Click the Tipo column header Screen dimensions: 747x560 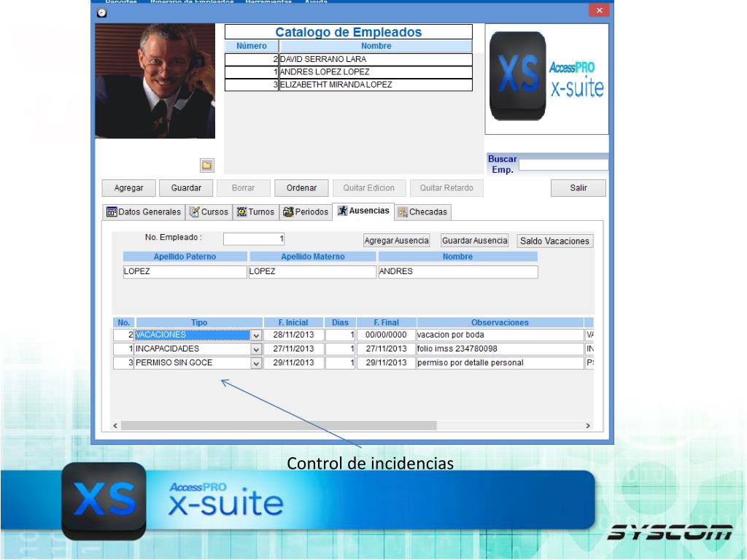pos(199,322)
